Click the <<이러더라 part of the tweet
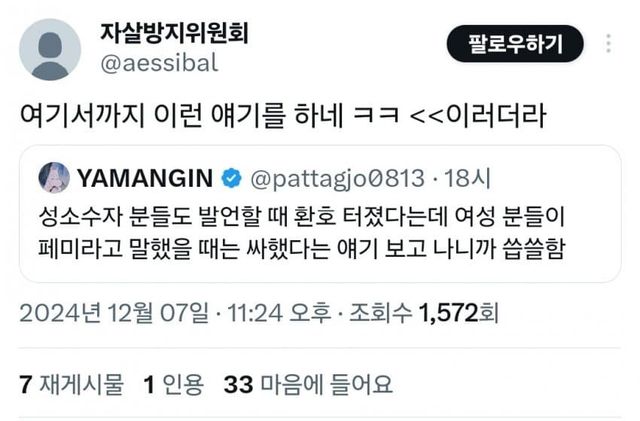Image resolution: width=640 pixels, height=421 pixels. coord(478,115)
